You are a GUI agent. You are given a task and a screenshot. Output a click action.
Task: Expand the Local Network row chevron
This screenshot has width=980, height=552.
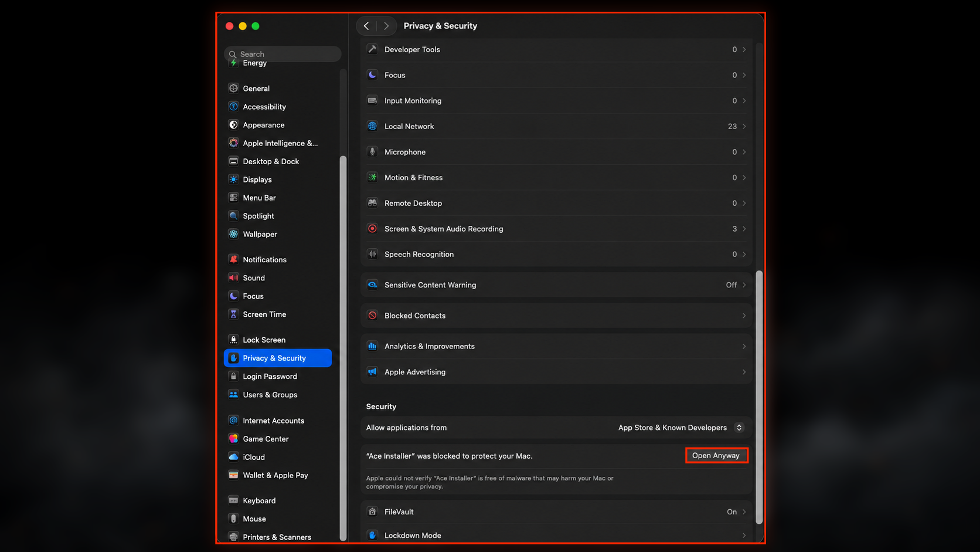click(x=744, y=126)
